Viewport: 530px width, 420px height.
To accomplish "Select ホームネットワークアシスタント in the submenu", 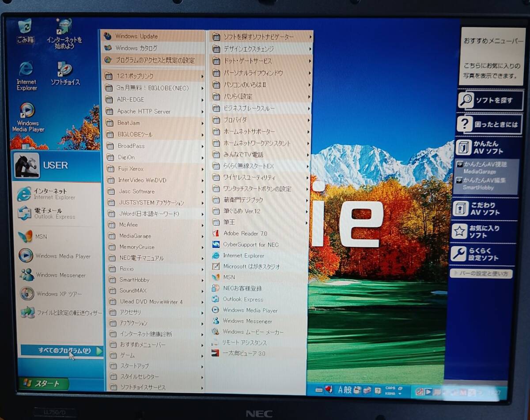I will pos(260,143).
